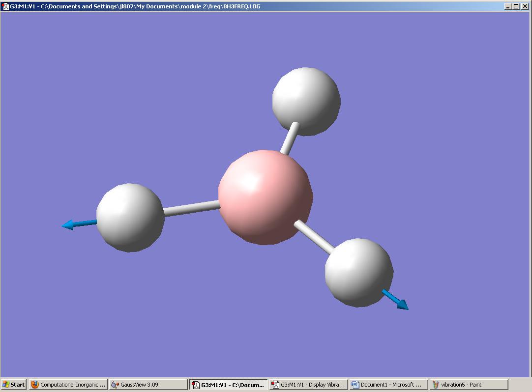
Task: Click the Paint icon in taskbar
Action: [x=435, y=385]
